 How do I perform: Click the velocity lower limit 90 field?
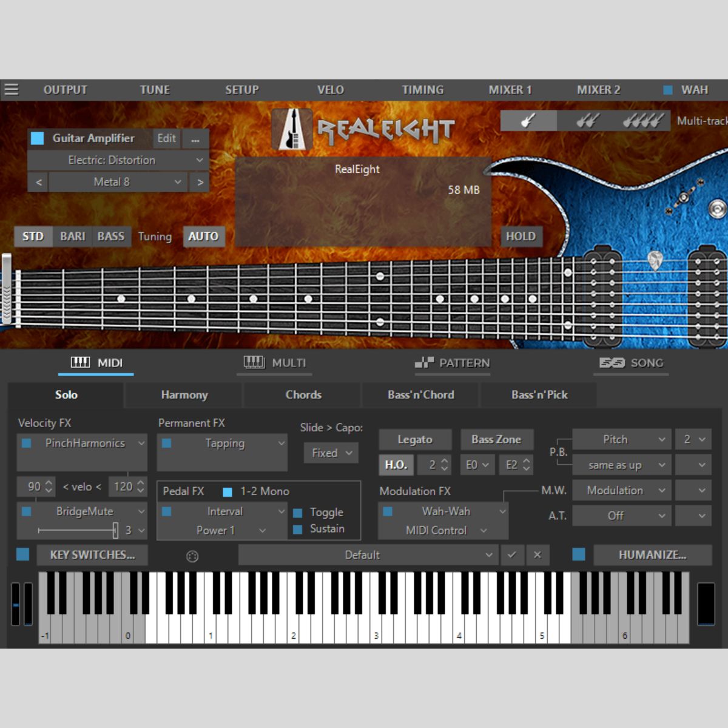35,487
